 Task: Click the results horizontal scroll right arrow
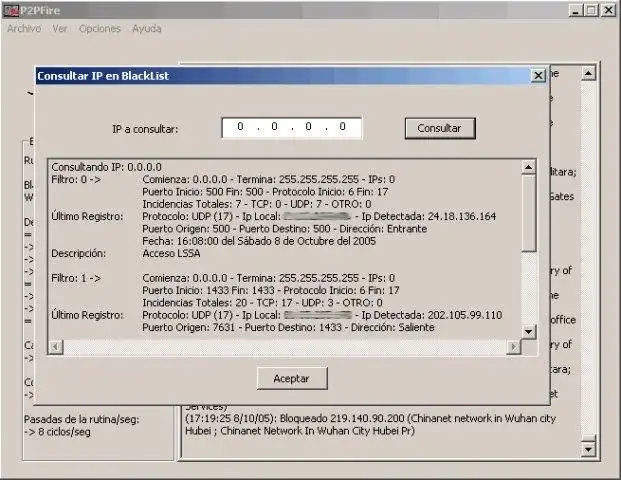[513, 347]
